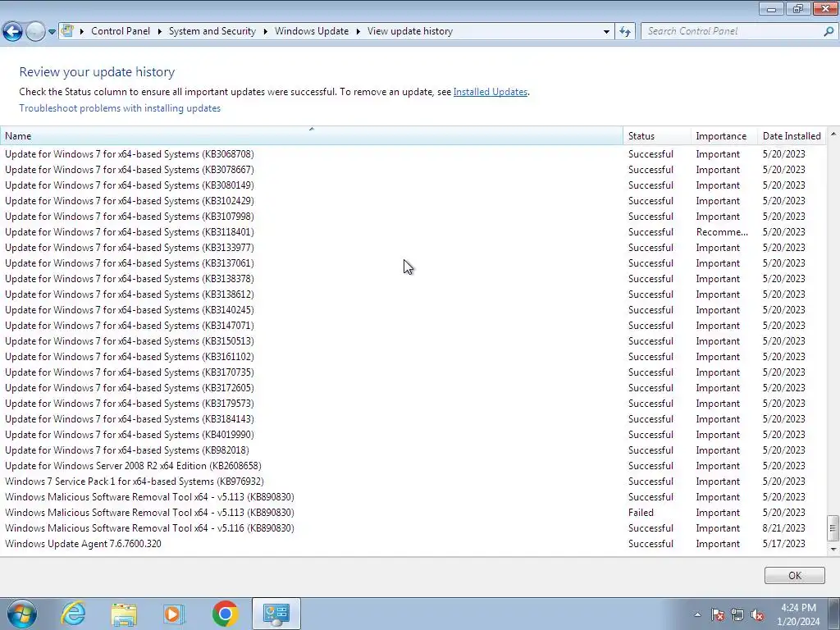Open the Windows Start menu
This screenshot has width=840, height=630.
pyautogui.click(x=22, y=614)
